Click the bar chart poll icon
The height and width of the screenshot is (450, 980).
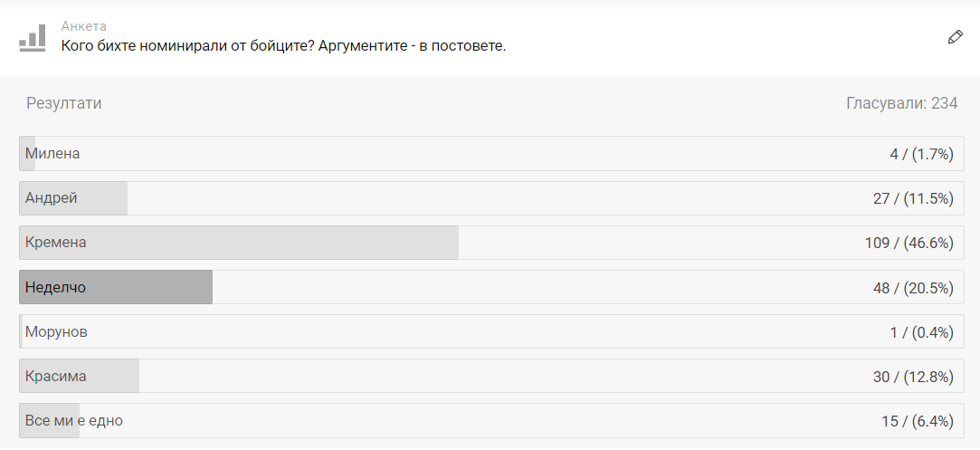pos(33,37)
